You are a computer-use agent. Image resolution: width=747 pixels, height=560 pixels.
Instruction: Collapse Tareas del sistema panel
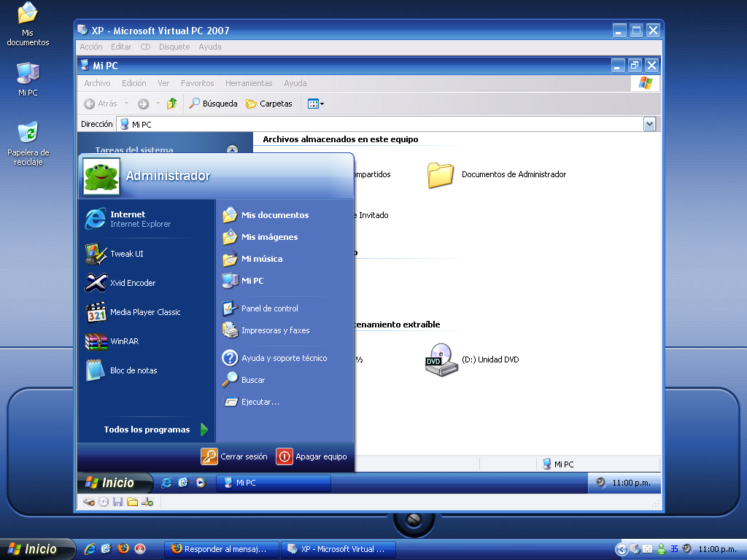click(232, 149)
